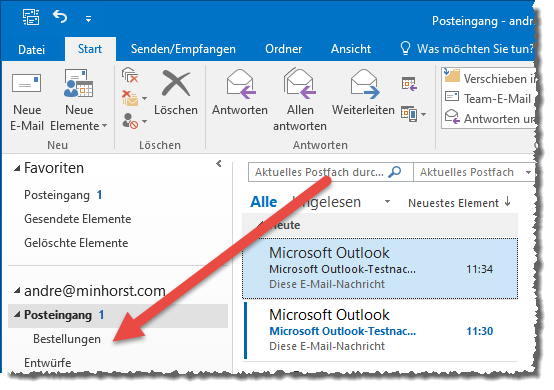Open the Ansicht ribbon tab
554x390 pixels.
pyautogui.click(x=351, y=49)
